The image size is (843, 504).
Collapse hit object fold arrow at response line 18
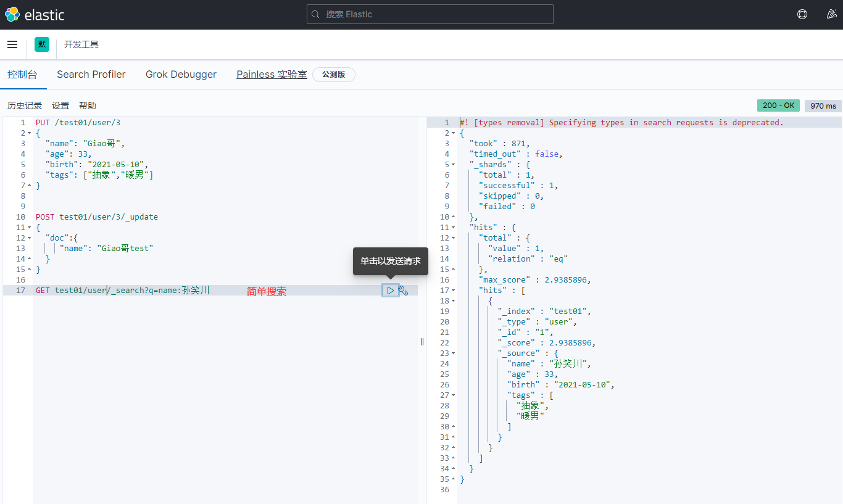tap(453, 301)
